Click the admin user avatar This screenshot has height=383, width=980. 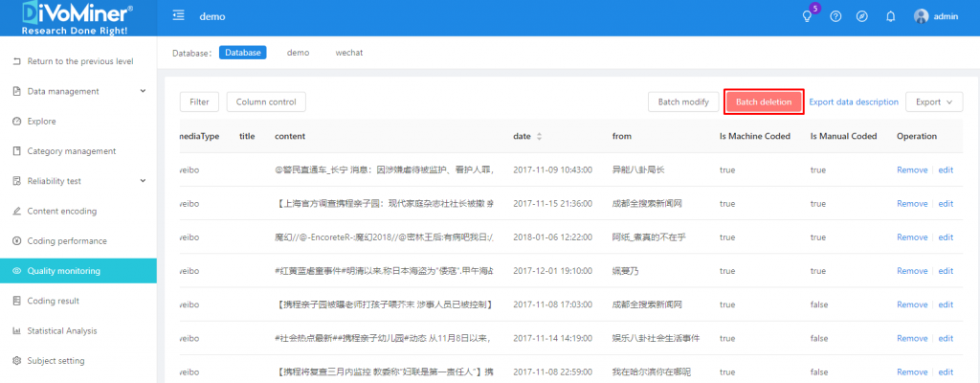coord(921,16)
